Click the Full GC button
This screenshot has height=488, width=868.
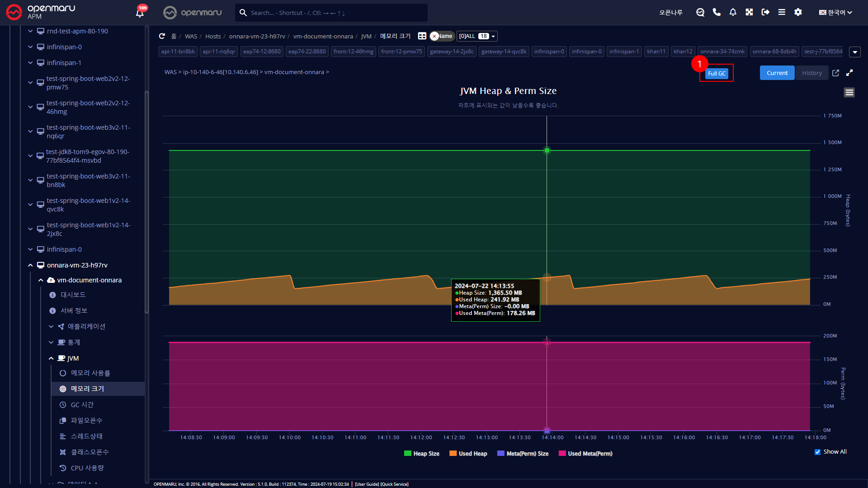tap(717, 73)
